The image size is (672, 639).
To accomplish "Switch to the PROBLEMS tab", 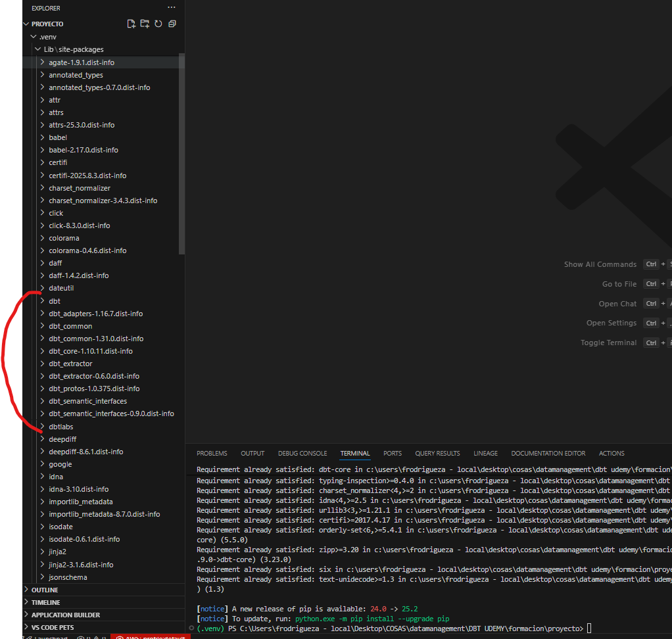I will (212, 454).
